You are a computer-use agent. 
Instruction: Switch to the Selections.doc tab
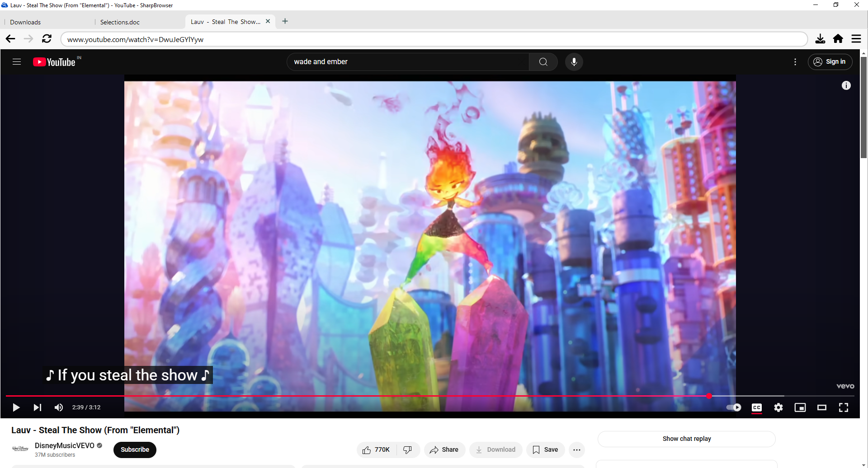coord(138,22)
